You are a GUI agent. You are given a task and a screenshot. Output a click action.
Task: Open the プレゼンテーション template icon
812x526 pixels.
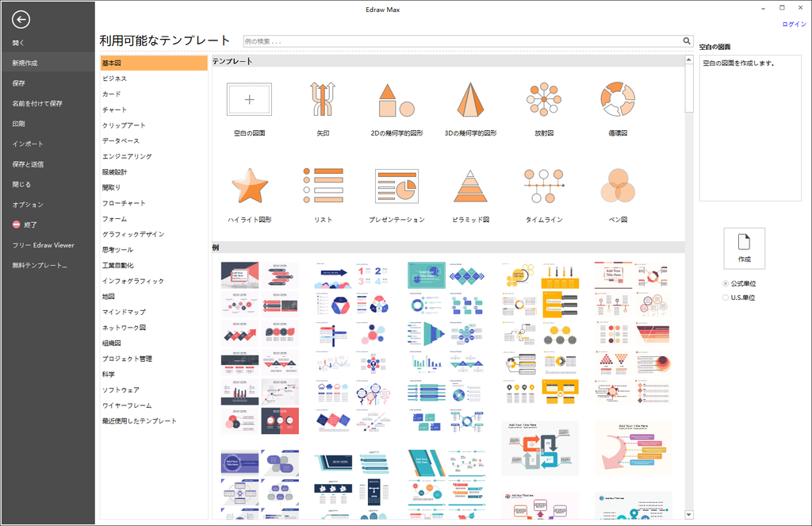coord(396,186)
